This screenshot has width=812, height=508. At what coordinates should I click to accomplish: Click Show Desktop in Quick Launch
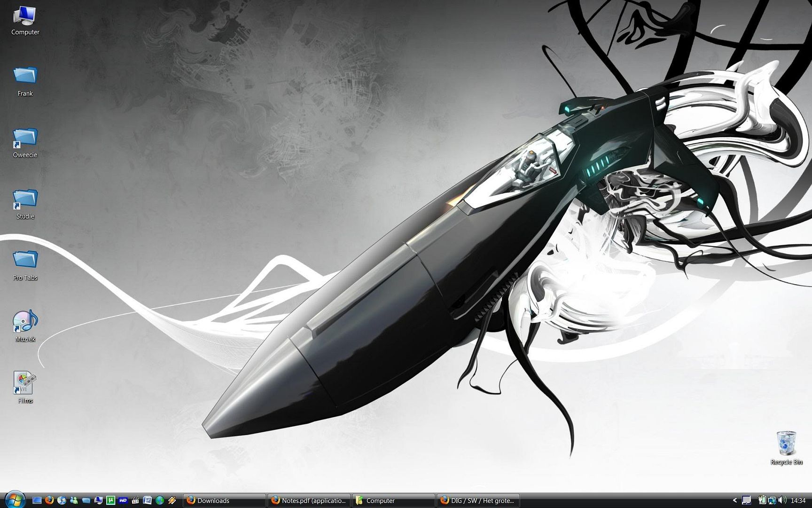pos(37,500)
